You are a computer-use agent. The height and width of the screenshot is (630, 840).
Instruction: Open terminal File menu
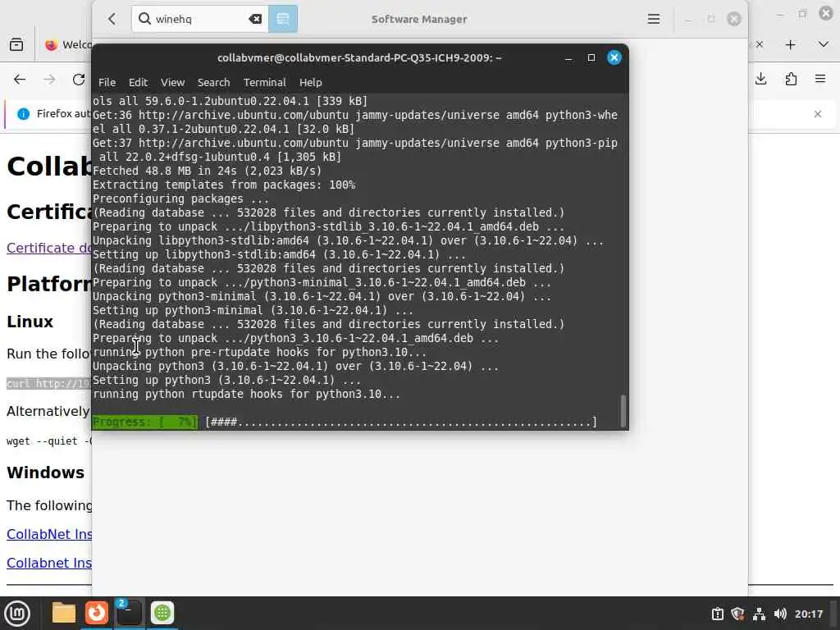pyautogui.click(x=107, y=83)
